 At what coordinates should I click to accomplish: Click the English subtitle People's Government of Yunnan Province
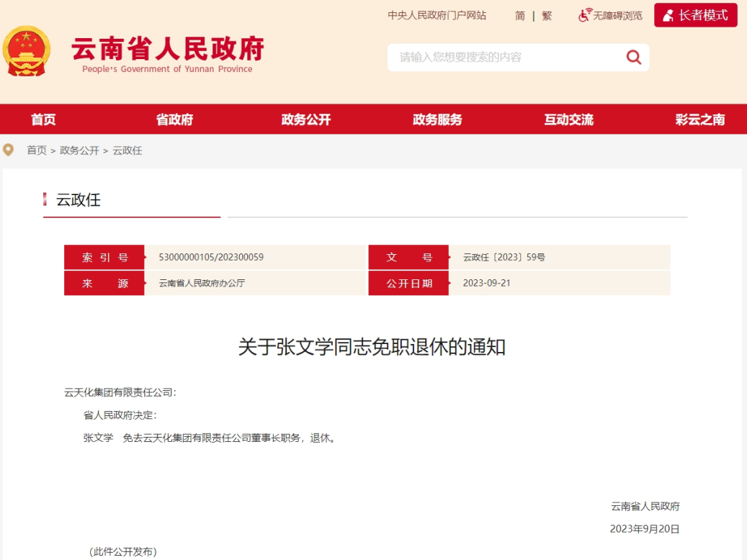click(x=167, y=69)
